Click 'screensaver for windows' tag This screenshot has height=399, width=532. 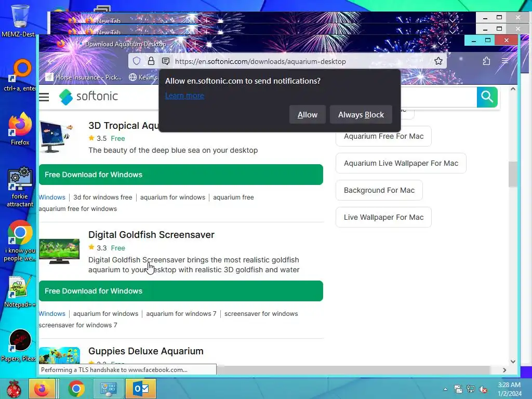click(261, 314)
